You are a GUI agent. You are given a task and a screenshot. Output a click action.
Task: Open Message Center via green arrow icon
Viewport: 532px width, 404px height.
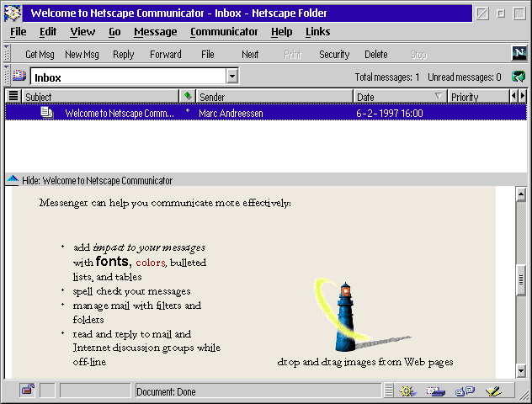519,77
